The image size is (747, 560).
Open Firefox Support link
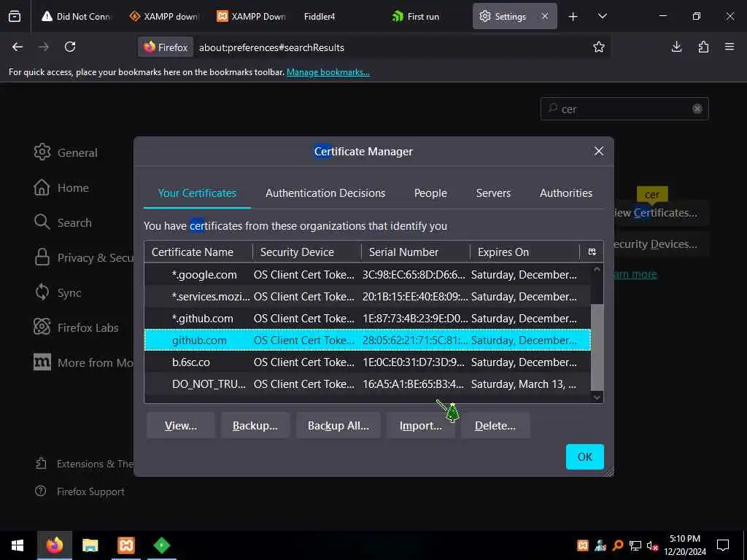click(x=80, y=491)
